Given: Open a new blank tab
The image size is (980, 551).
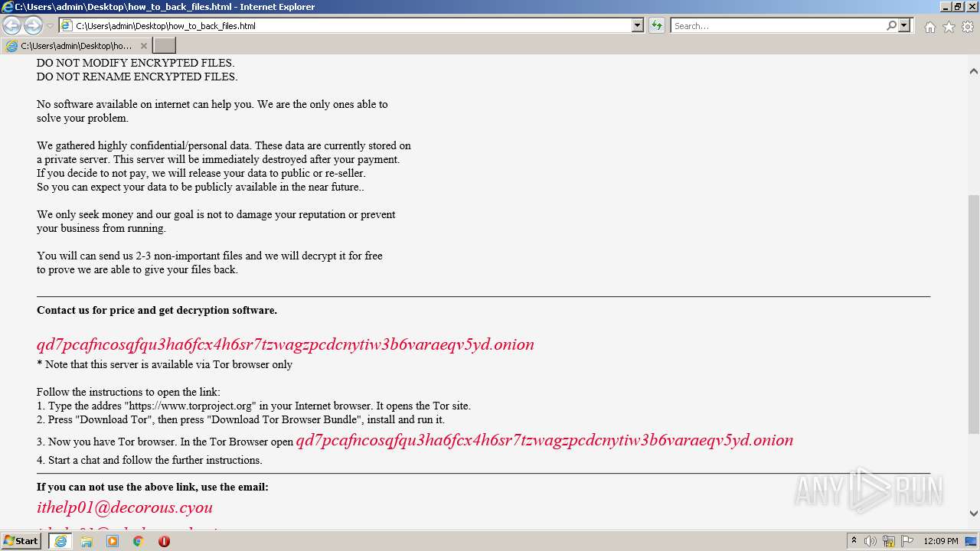Looking at the screenshot, I should tap(165, 46).
